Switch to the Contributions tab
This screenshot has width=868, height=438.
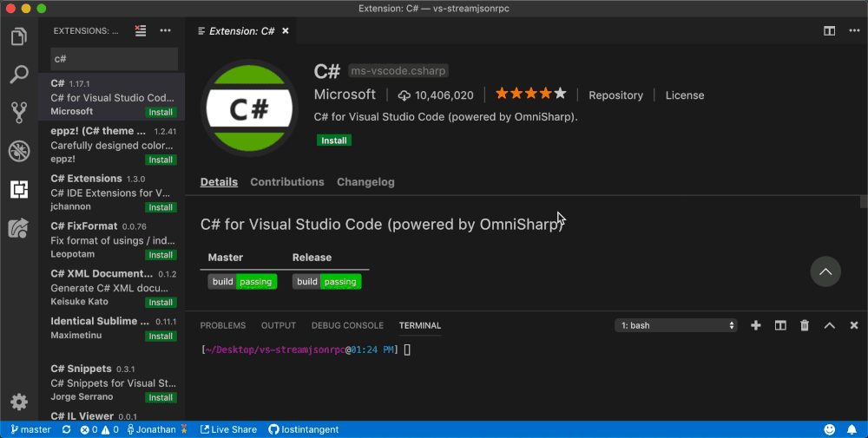pos(286,182)
